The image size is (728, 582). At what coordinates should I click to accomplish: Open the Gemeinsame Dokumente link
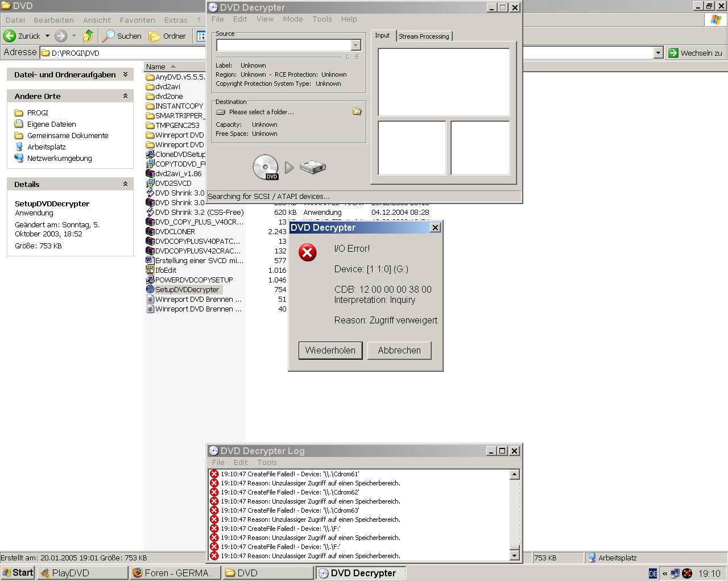(68, 135)
